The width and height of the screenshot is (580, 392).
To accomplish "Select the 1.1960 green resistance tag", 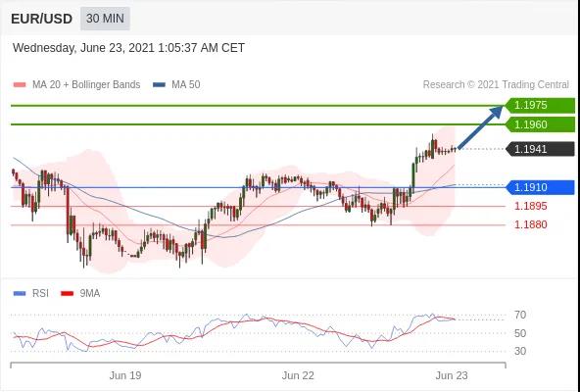I will [x=540, y=124].
